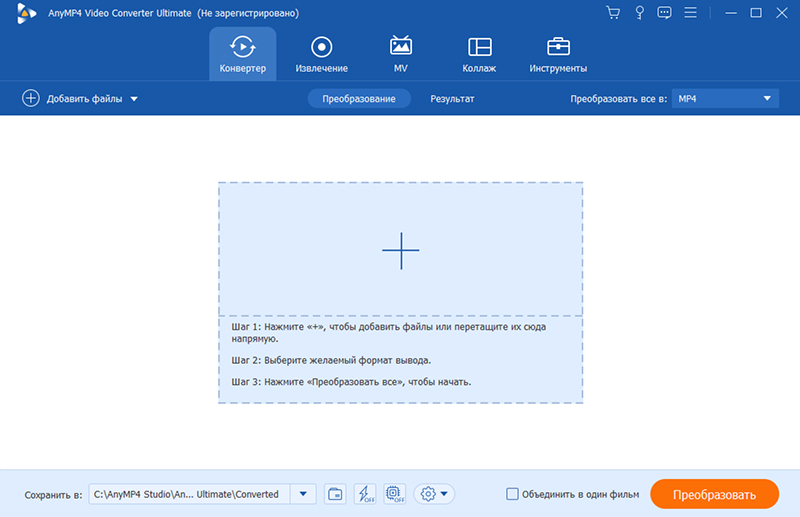Maximize the AnyMP4 window
800x517 pixels.
756,13
